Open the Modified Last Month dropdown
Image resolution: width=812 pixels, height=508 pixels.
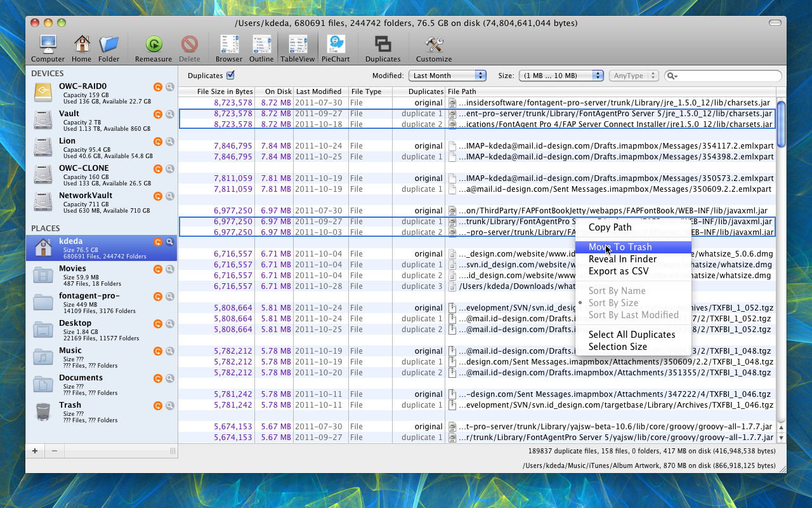[447, 76]
